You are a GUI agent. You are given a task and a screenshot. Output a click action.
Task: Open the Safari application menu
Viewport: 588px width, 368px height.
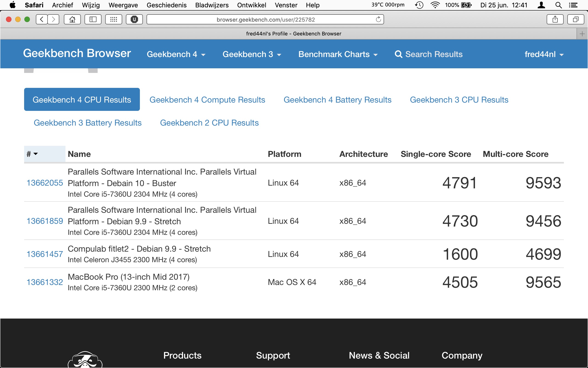click(34, 5)
